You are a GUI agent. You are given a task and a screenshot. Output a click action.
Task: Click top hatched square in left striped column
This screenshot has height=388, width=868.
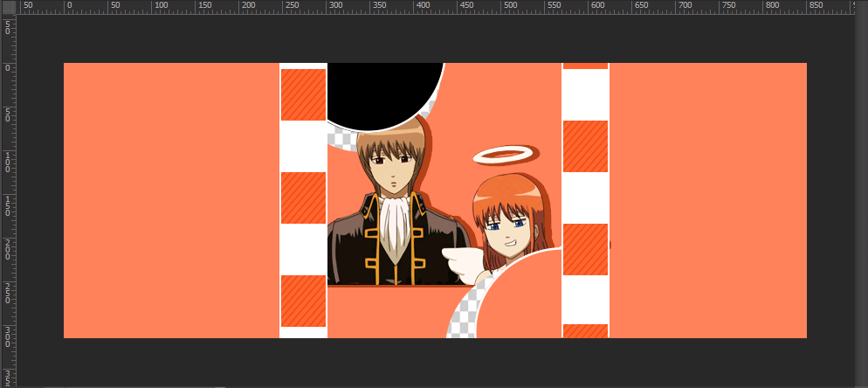coord(303,94)
